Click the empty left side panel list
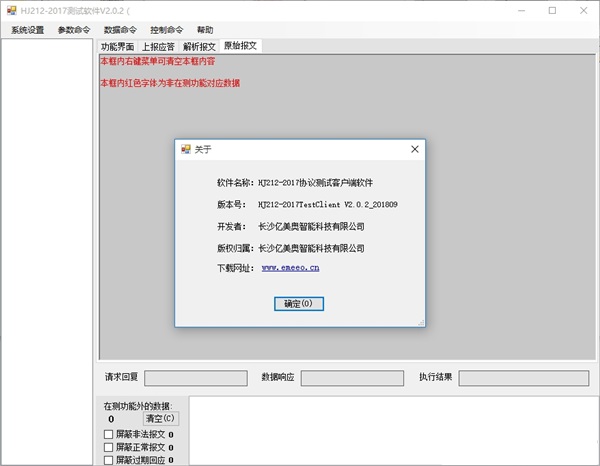600x466 pixels. [47, 251]
